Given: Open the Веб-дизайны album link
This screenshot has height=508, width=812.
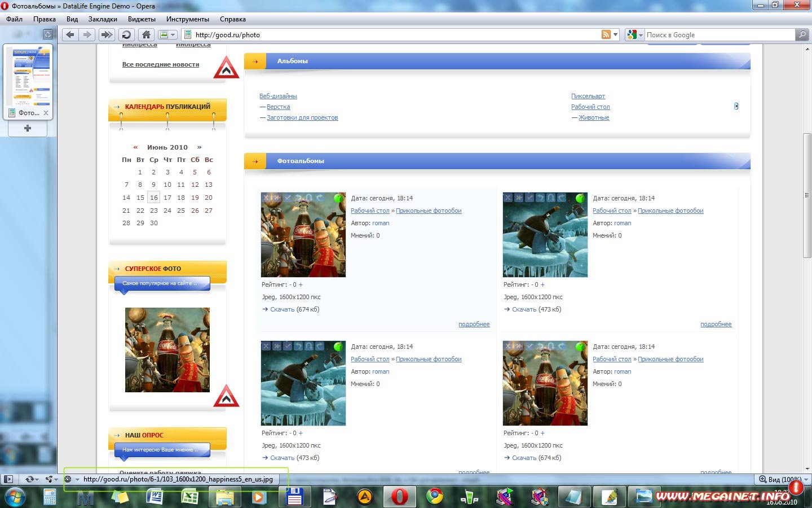Looking at the screenshot, I should (x=278, y=96).
